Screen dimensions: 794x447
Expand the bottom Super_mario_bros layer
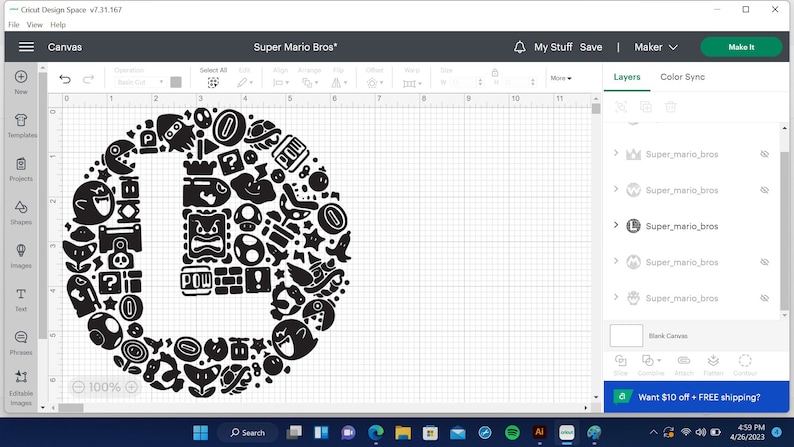click(x=616, y=297)
